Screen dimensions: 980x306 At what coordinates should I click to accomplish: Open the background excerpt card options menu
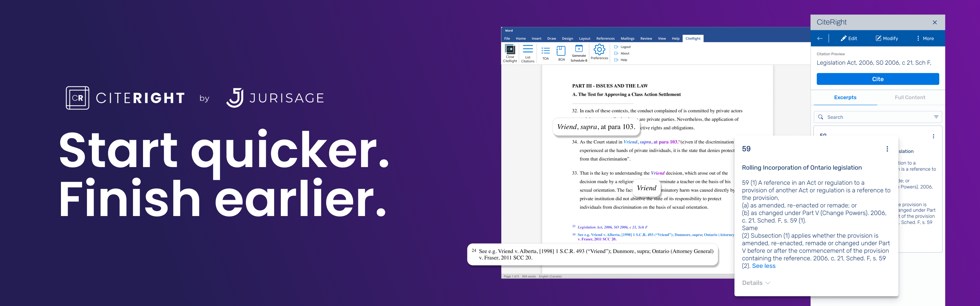pos(933,136)
